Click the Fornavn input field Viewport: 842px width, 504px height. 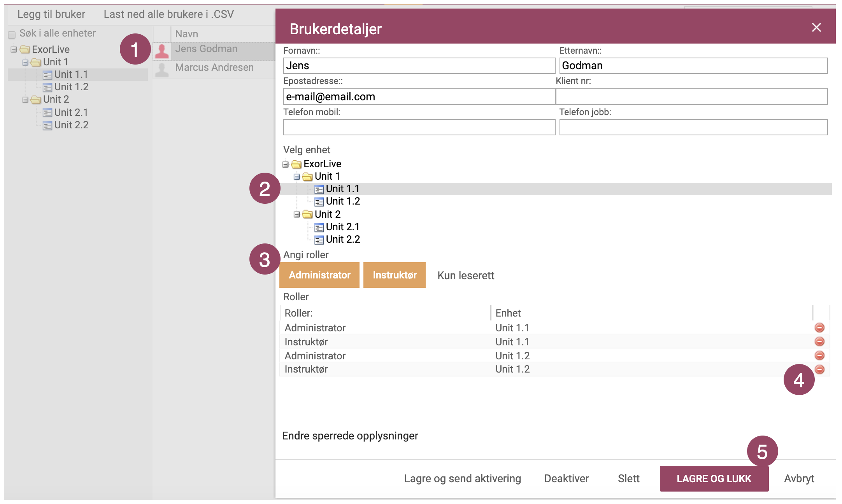click(x=419, y=66)
